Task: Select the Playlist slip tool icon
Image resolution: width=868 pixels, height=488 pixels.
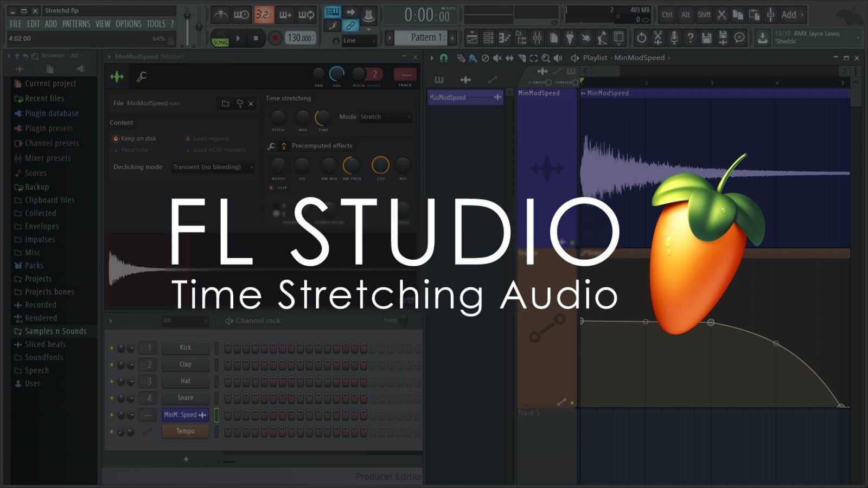Action: pos(509,57)
